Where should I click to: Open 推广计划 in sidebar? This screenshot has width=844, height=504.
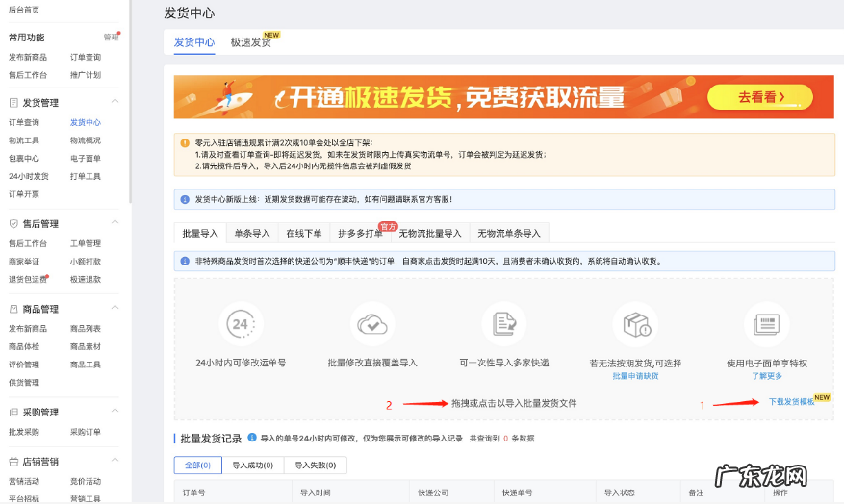pos(86,75)
